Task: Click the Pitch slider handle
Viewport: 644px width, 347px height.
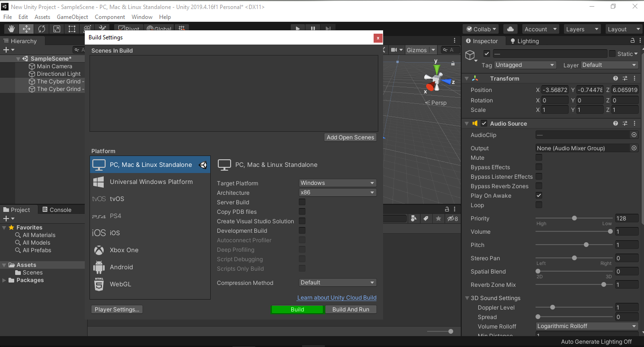Action: point(586,245)
